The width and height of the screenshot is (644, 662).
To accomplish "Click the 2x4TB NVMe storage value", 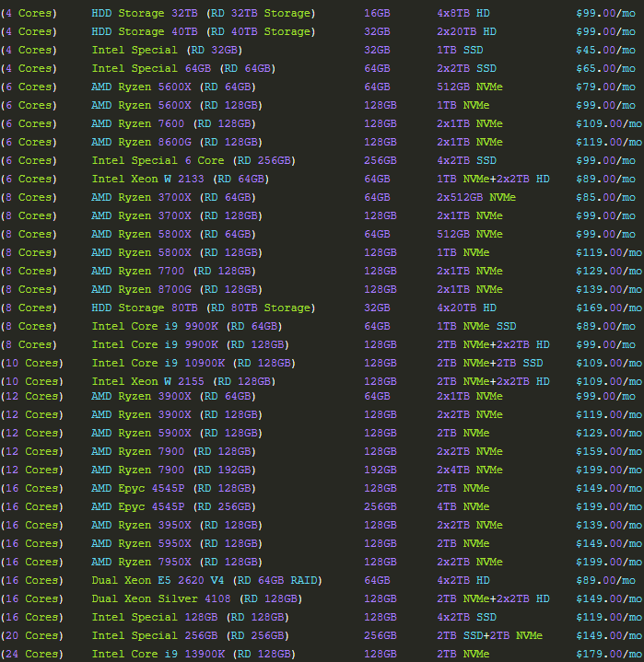I will (x=470, y=470).
